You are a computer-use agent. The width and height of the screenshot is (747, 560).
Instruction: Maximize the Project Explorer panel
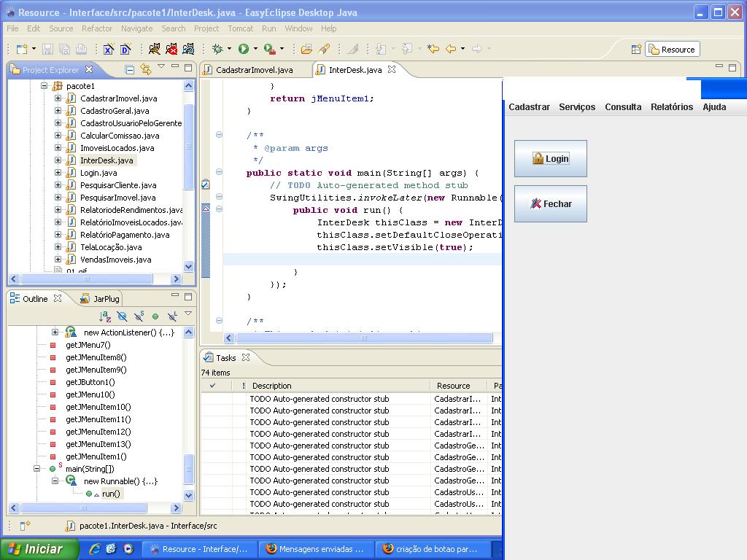(188, 68)
